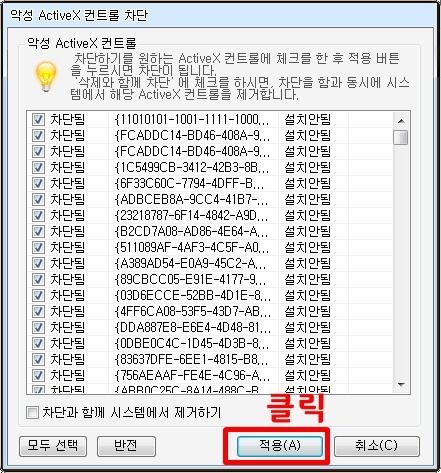Select the {756AEAAF-FE4E-4C96 list row
Image resolution: width=441 pixels, height=473 pixels.
[210, 375]
